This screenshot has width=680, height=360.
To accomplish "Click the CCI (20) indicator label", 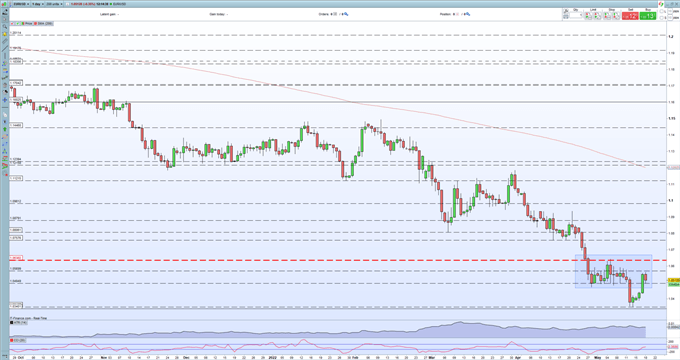I will 17,340.
